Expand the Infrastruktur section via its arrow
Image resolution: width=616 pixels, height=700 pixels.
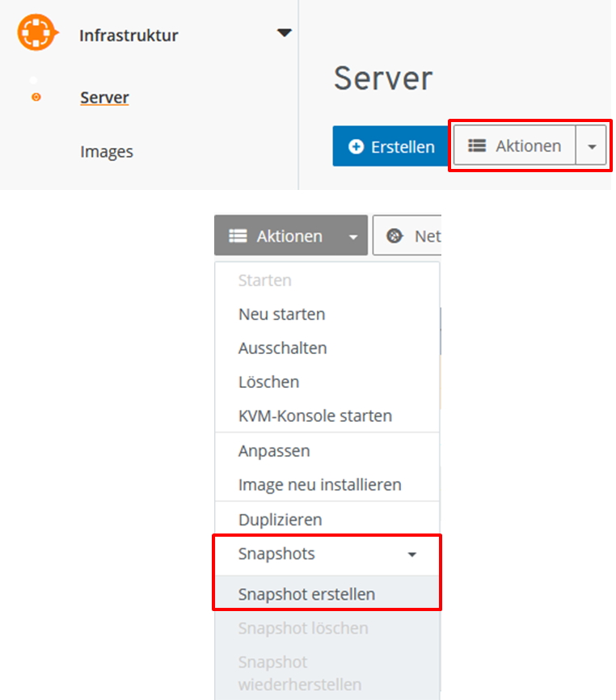coord(284,32)
